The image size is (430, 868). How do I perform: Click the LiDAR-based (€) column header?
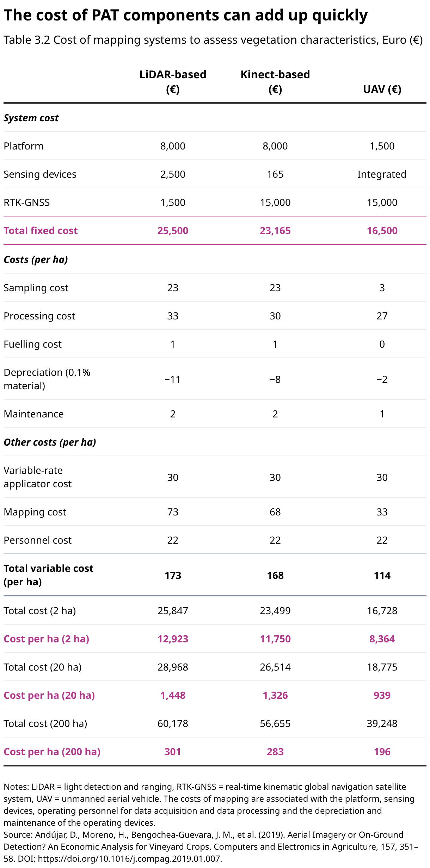[x=173, y=82]
